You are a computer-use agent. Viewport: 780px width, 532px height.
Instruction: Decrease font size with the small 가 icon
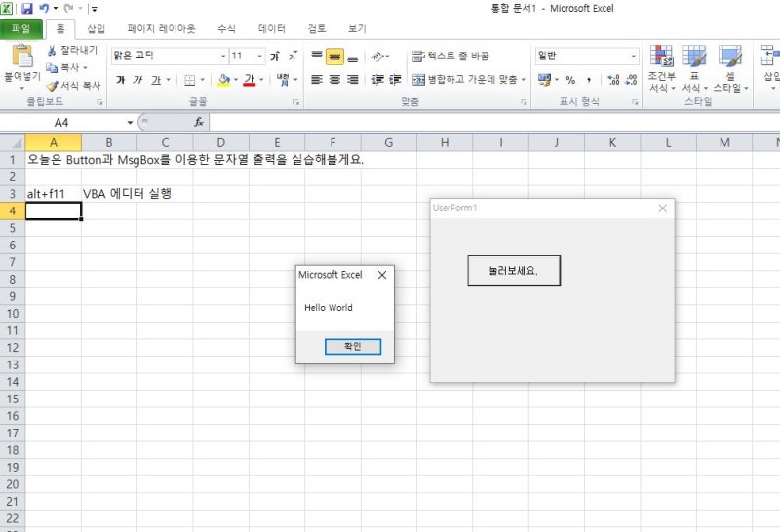click(292, 57)
